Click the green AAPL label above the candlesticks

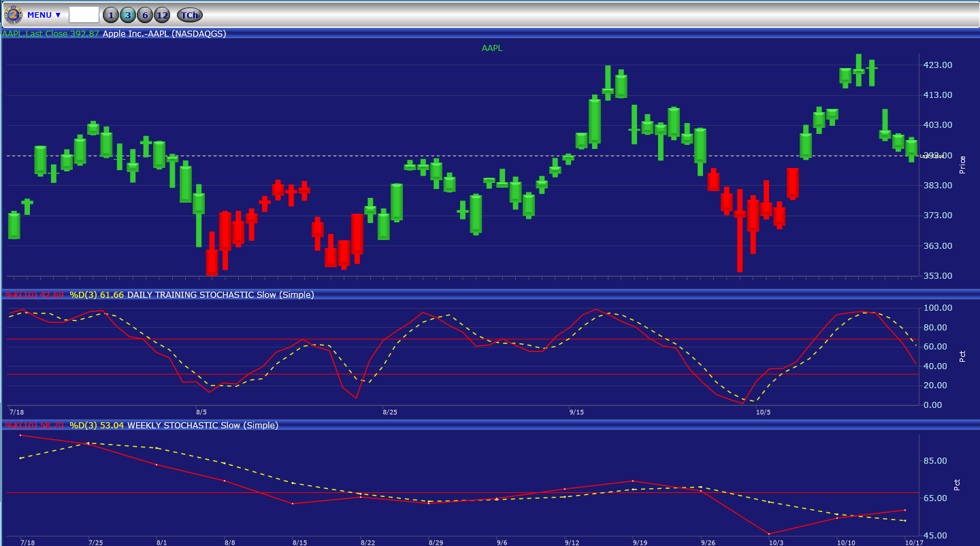pyautogui.click(x=492, y=48)
